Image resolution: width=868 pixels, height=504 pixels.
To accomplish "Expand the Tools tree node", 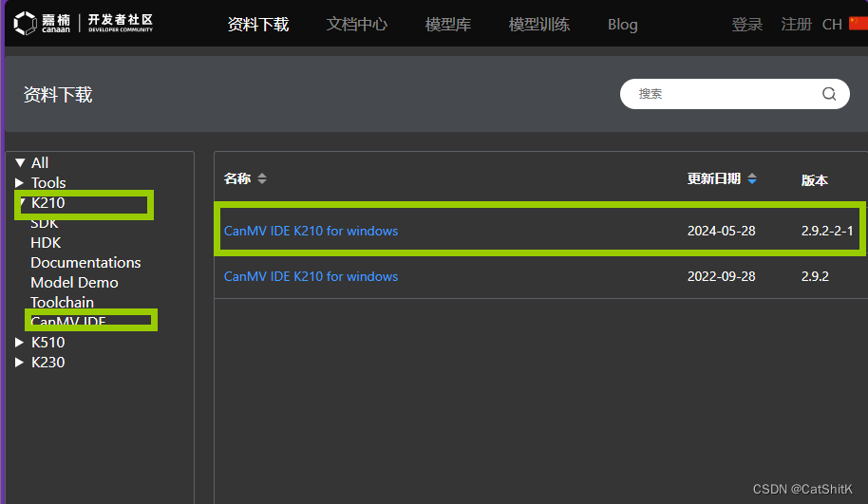I will [20, 183].
